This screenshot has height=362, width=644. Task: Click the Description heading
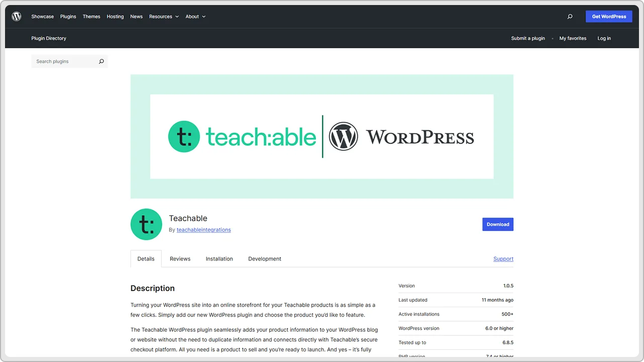[152, 288]
